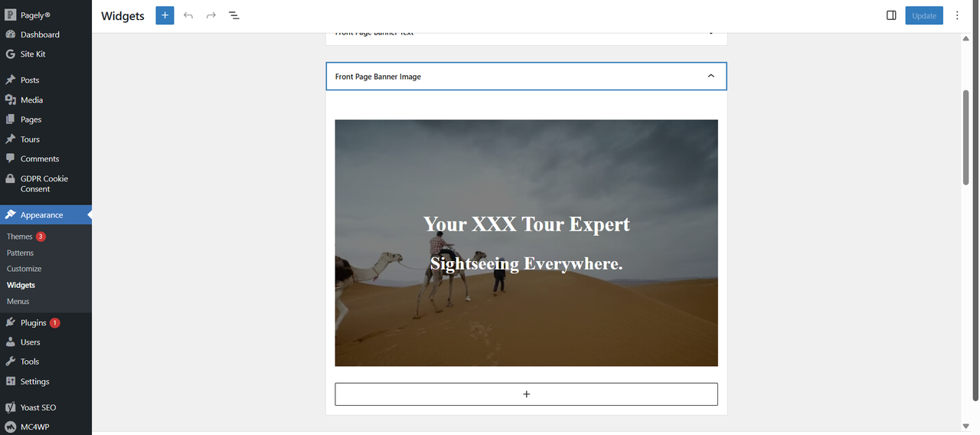
Task: Click the Dashboard gauge icon
Action: 10,34
